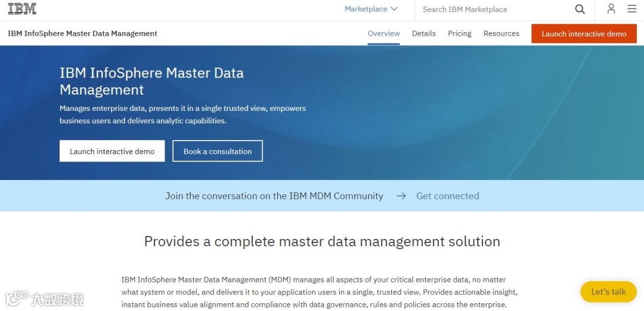Screen dimensions: 644x311
Task: Switch to the Pricing tab
Action: tap(460, 33)
